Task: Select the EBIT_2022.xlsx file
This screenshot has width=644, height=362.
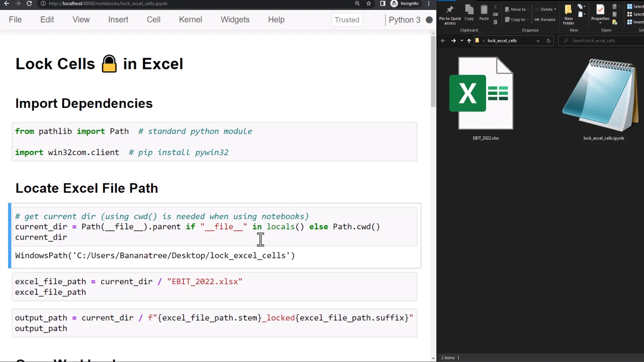Action: point(486,99)
